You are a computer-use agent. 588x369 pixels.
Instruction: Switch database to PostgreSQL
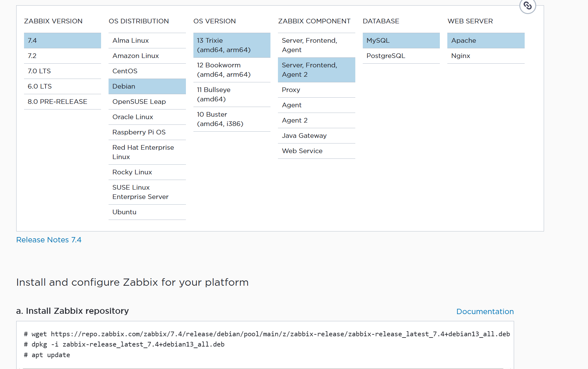[x=401, y=56]
